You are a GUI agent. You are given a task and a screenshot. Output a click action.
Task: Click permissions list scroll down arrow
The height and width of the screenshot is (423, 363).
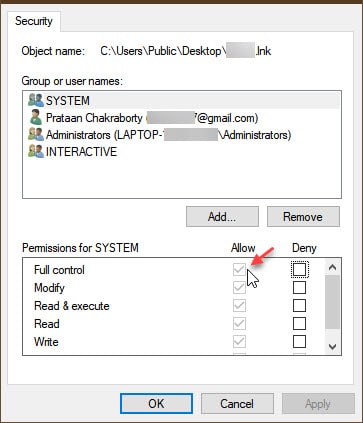click(332, 347)
